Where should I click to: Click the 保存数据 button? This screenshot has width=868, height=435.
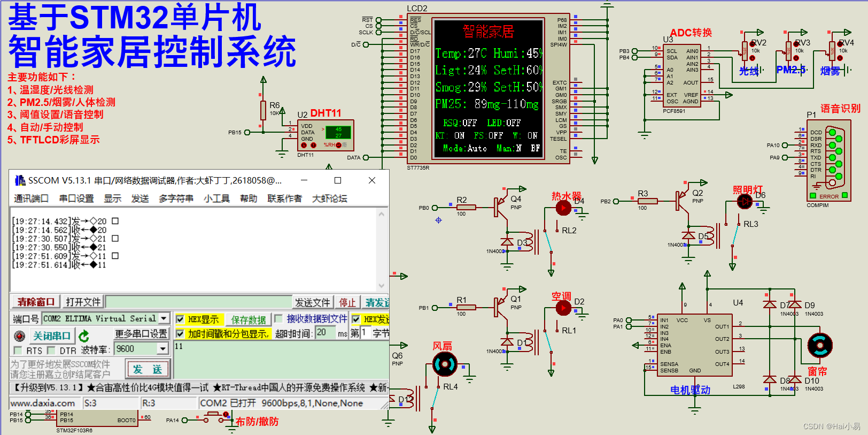249,319
